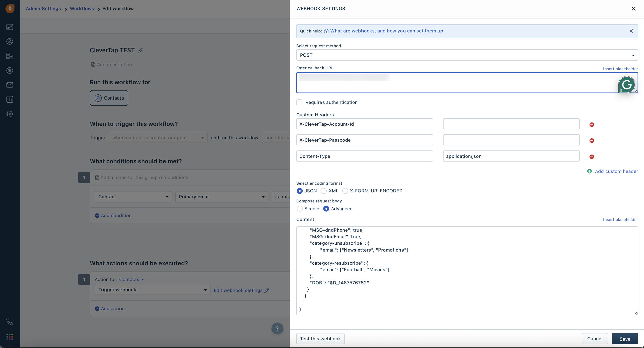Open the Primary email field dropdown

click(222, 197)
